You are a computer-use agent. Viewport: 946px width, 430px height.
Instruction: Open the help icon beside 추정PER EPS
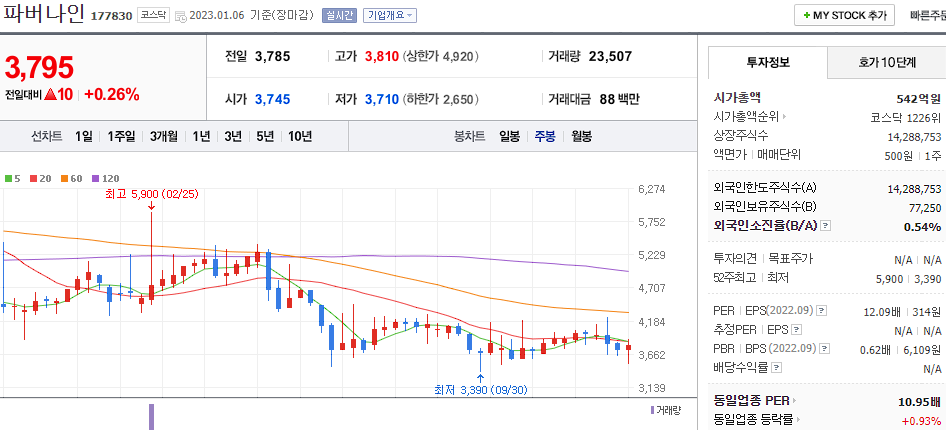(796, 330)
